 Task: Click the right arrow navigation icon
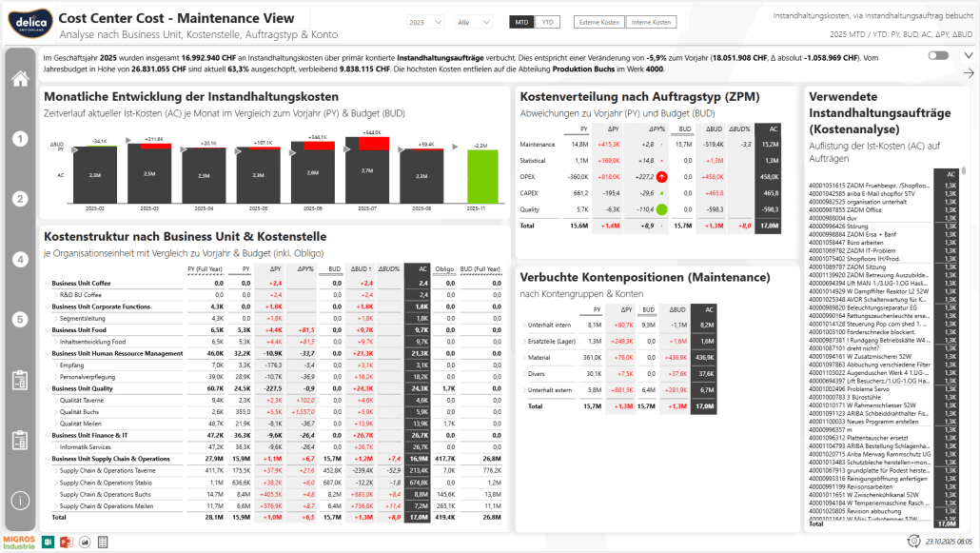point(969,73)
